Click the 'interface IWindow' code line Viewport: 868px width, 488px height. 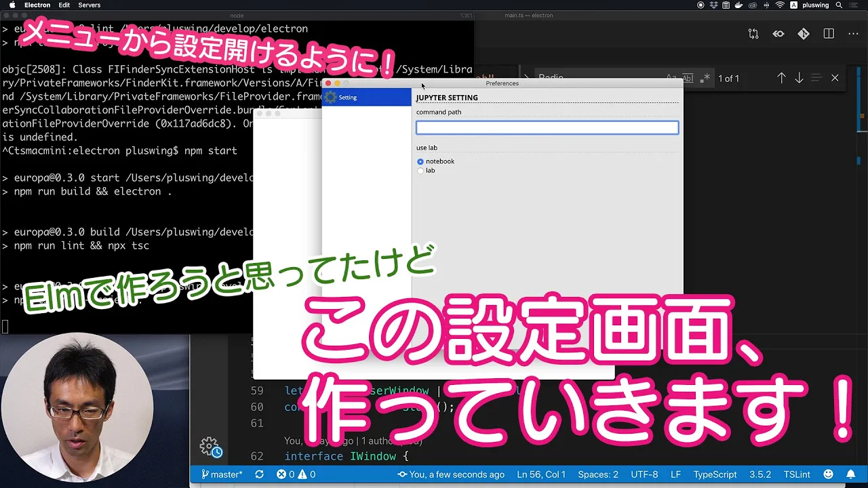pyautogui.click(x=346, y=456)
